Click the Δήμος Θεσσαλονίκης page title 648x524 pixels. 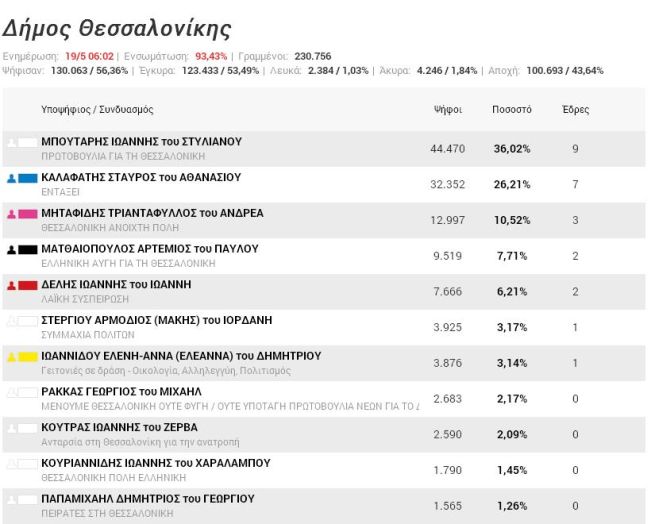click(x=116, y=29)
